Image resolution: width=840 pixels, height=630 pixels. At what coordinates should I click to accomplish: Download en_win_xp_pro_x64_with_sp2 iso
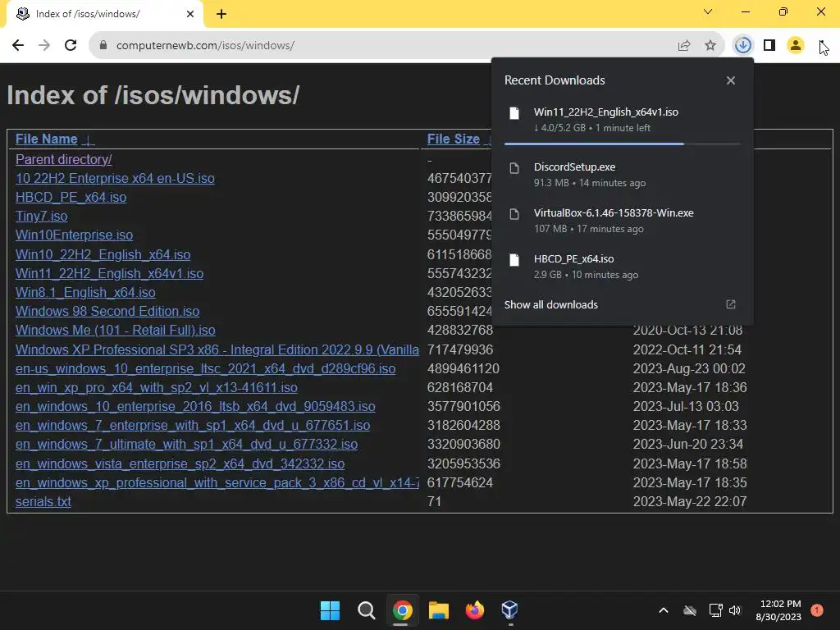coord(157,387)
